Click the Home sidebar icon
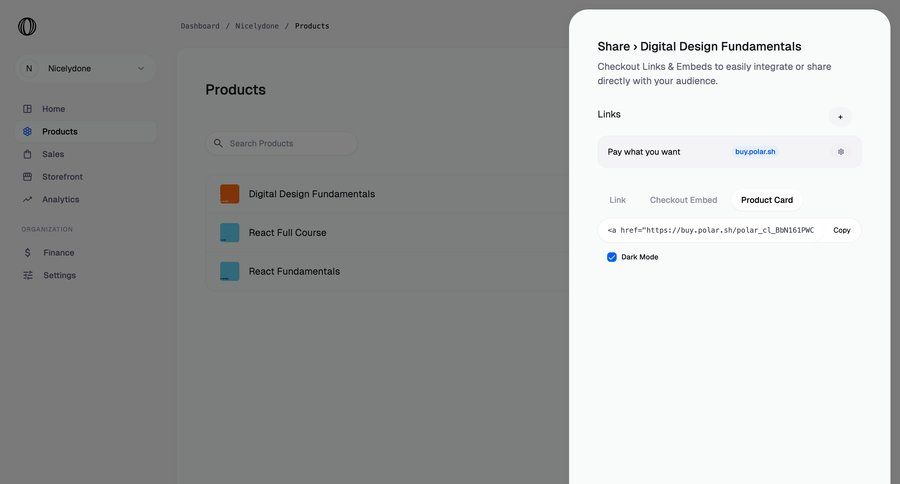The image size is (900, 484). (x=27, y=109)
